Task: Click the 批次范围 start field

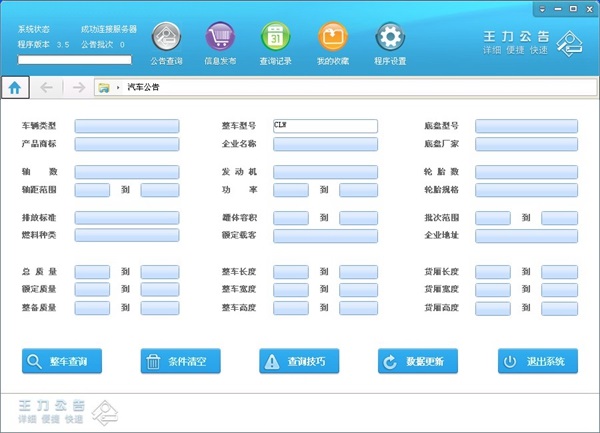Action: coord(493,218)
